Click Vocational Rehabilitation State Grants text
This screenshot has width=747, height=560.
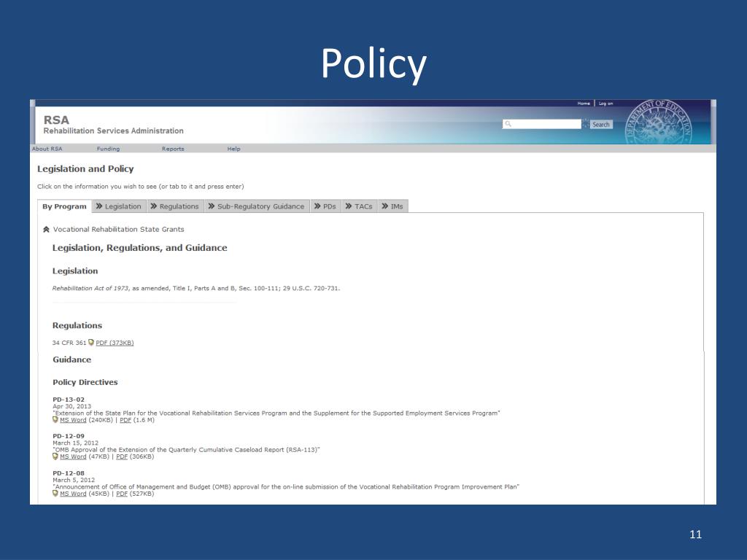point(119,229)
